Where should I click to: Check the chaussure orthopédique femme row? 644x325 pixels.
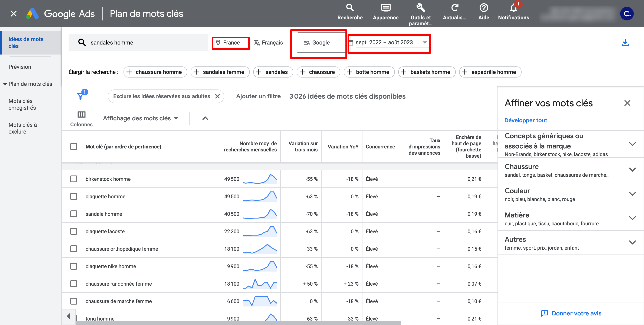click(73, 249)
